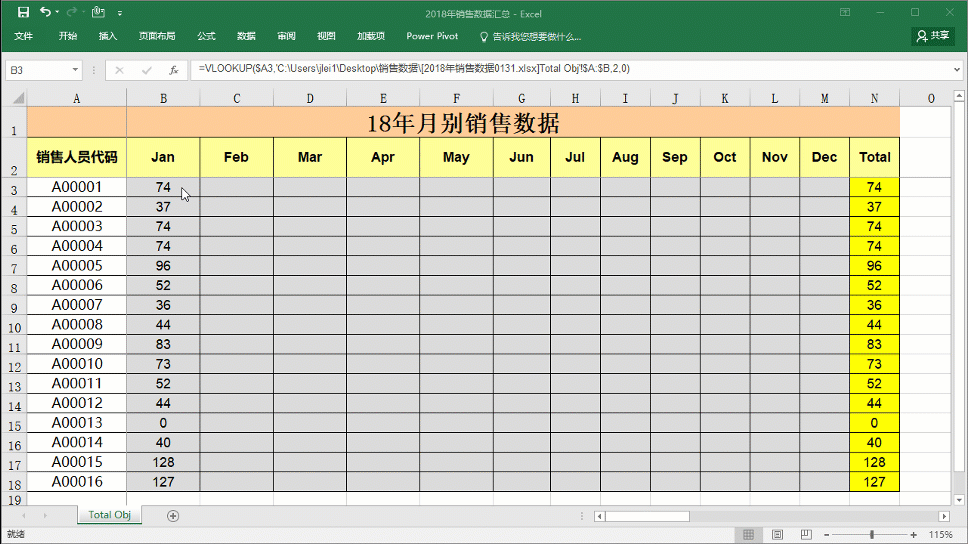Screen dimensions: 968x544
Task: Click the vertical scrollbar up arrow
Action: (959, 96)
